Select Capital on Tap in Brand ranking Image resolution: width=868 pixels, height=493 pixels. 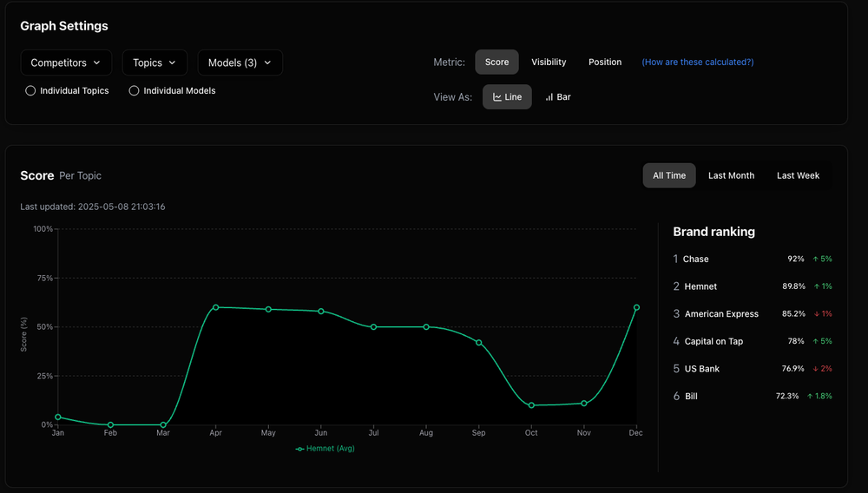click(713, 341)
